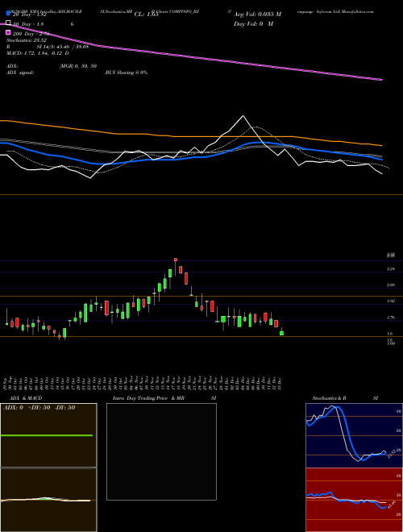The image size is (403, 532).
Task: Click the '(MGR) 0, 50, 50' ADX values
Action: click(x=78, y=66)
